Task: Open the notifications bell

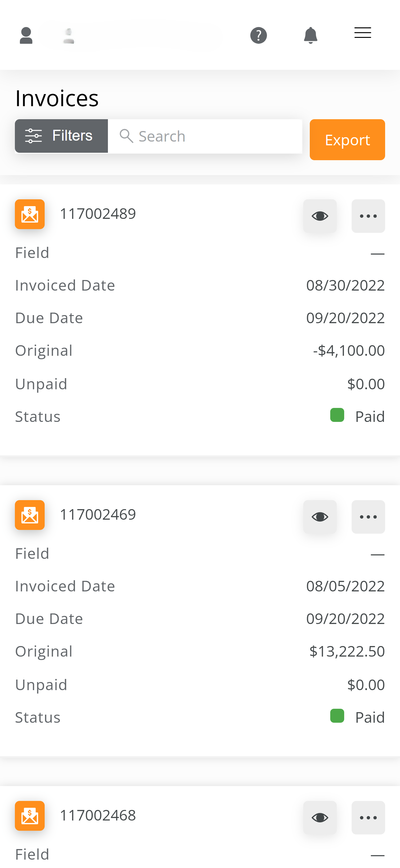Action: [310, 35]
